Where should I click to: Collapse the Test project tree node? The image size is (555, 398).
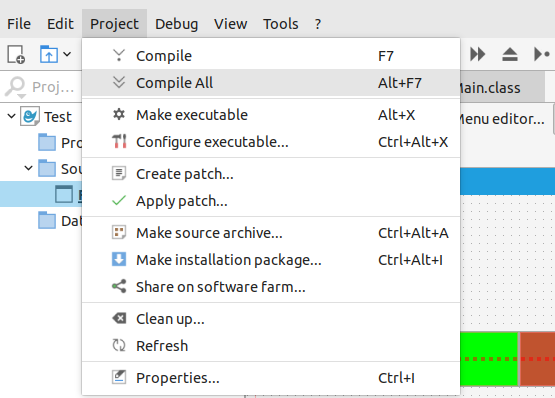(x=11, y=116)
